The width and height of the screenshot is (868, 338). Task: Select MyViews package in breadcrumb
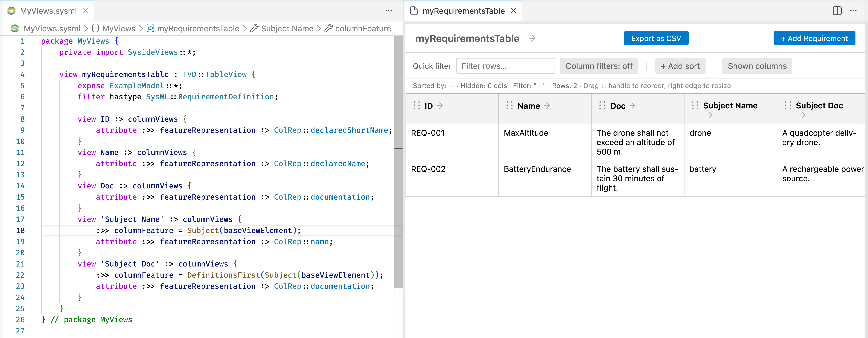tap(119, 28)
